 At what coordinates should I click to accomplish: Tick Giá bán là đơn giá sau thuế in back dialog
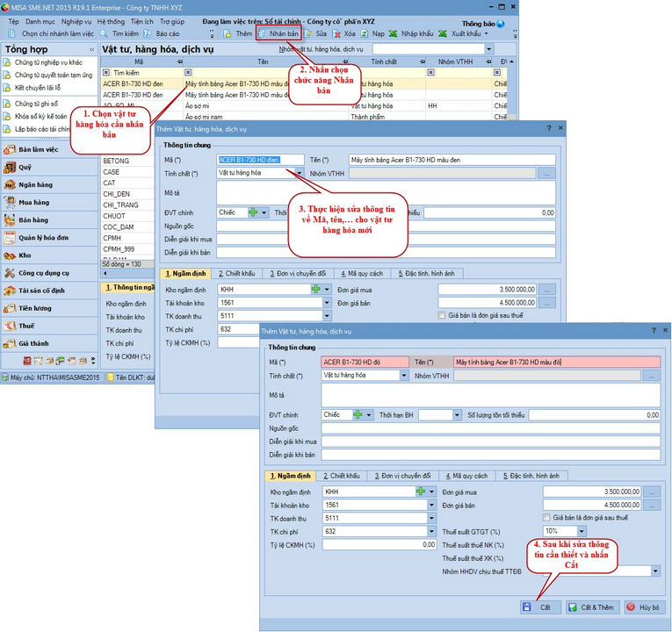442,315
